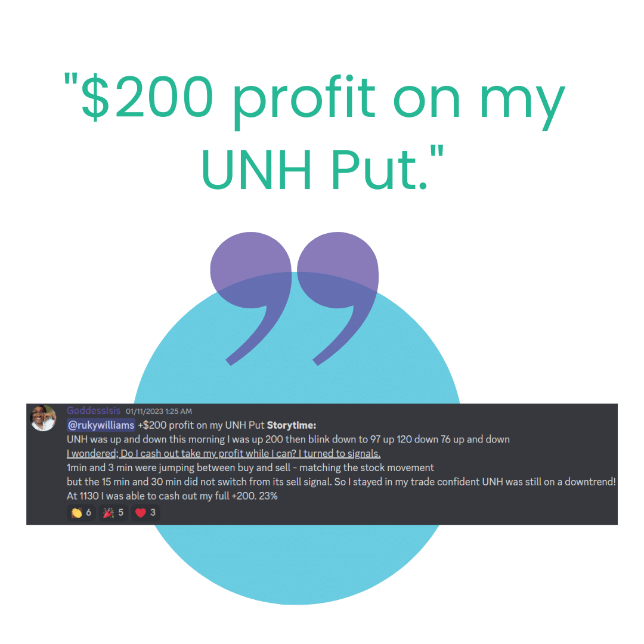
Task: Click the right purple quotation mark
Action: click(x=338, y=298)
